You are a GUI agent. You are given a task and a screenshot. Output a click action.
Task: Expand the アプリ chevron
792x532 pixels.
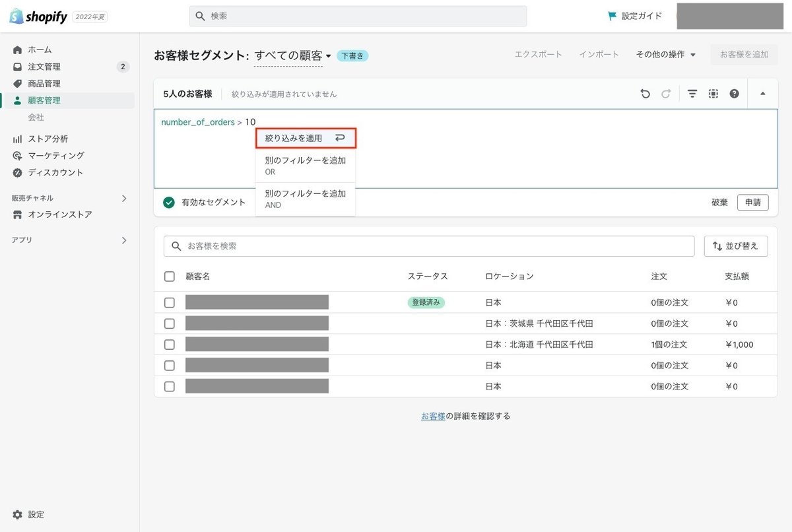[x=124, y=240]
